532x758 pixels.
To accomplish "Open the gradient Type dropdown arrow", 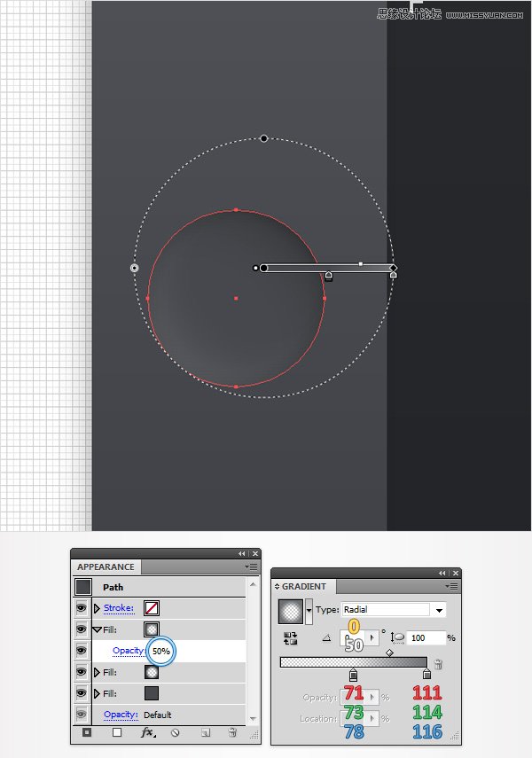I will 439,610.
